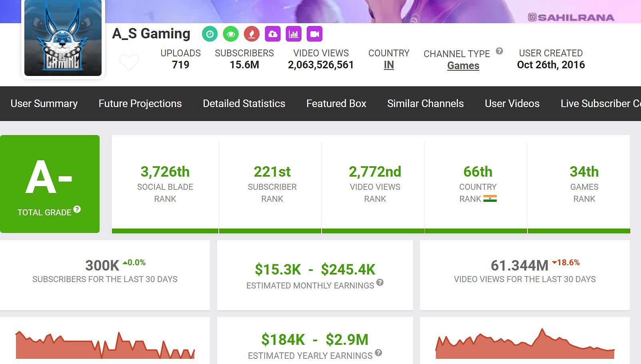Image resolution: width=641 pixels, height=364 pixels.
Task: Click the A_S Gaming channel avatar
Action: pos(63,38)
